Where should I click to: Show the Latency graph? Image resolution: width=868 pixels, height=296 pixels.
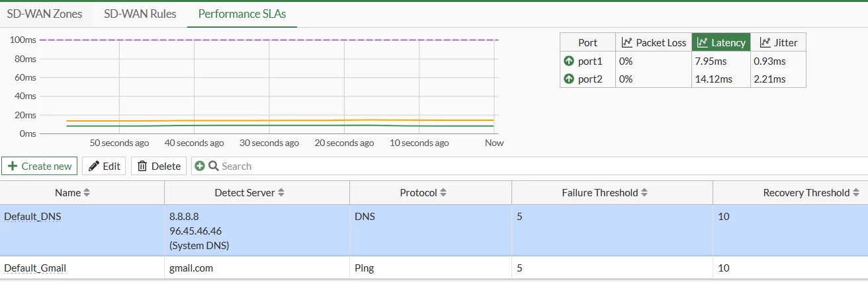721,42
